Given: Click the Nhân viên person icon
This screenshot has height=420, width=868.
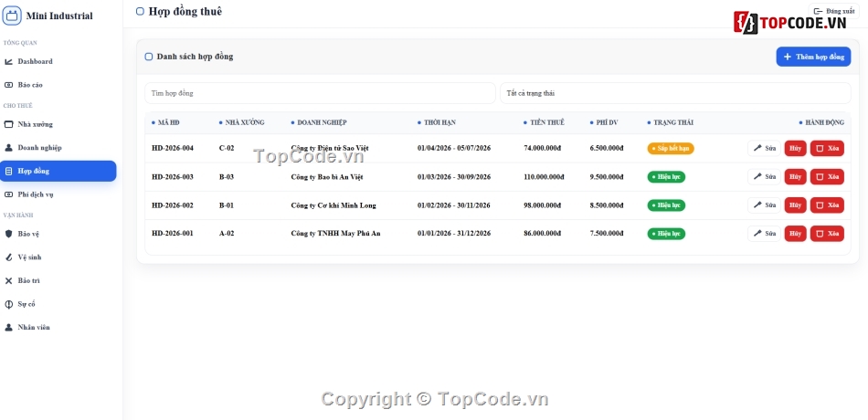Looking at the screenshot, I should tap(8, 327).
